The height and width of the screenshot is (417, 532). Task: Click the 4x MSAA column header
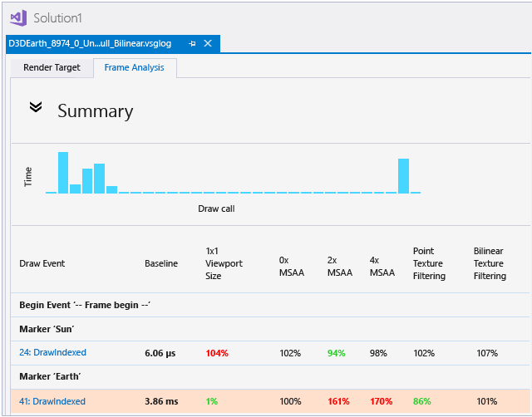click(382, 265)
